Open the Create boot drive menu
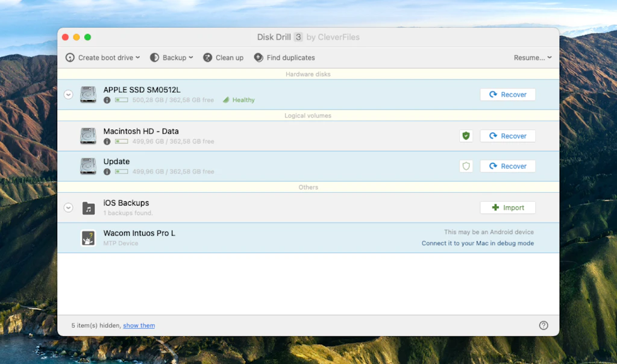The image size is (617, 364). pos(102,57)
